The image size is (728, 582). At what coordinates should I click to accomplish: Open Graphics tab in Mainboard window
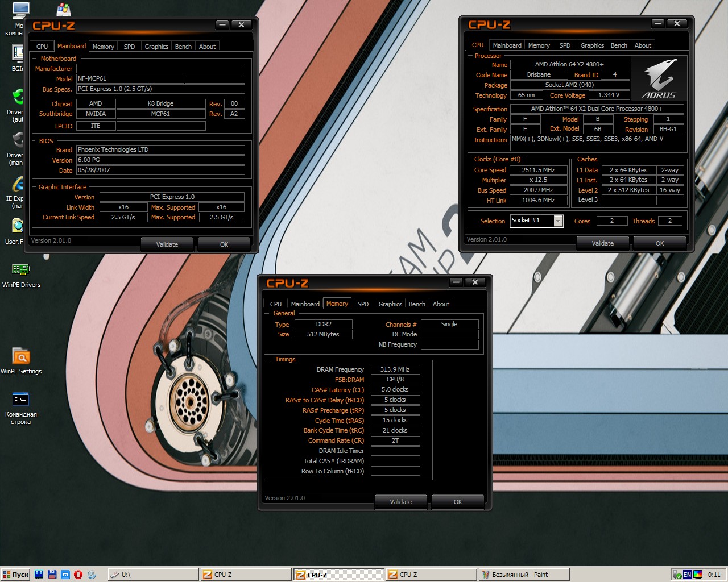click(x=156, y=47)
